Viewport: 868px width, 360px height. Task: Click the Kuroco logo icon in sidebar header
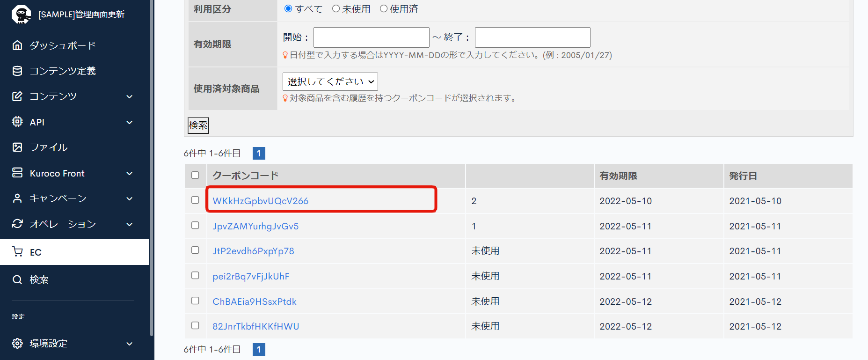(x=21, y=14)
